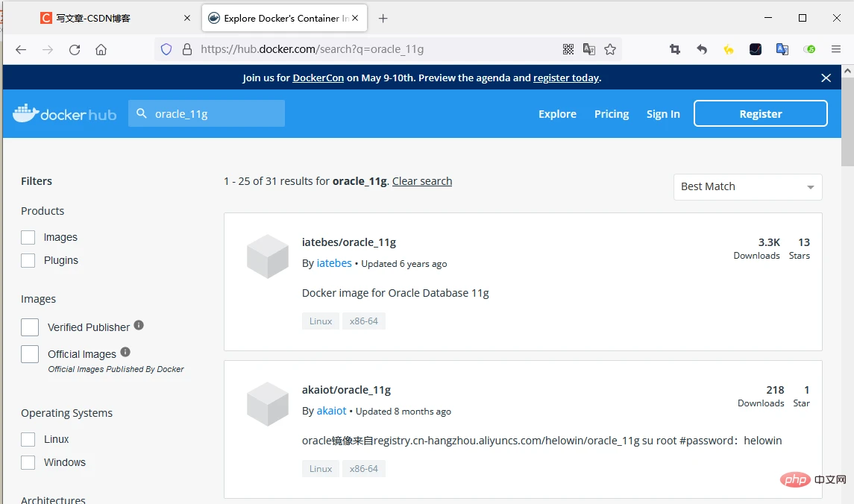
Task: Go to the Docker Hub home logo
Action: 64,114
